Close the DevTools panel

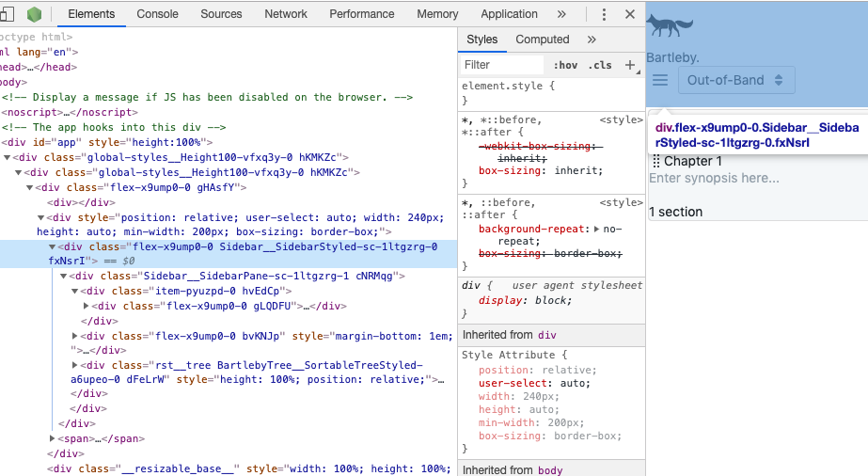click(x=630, y=14)
